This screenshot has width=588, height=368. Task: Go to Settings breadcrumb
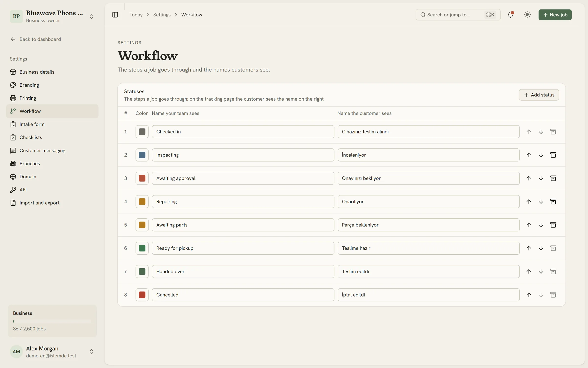click(x=162, y=15)
